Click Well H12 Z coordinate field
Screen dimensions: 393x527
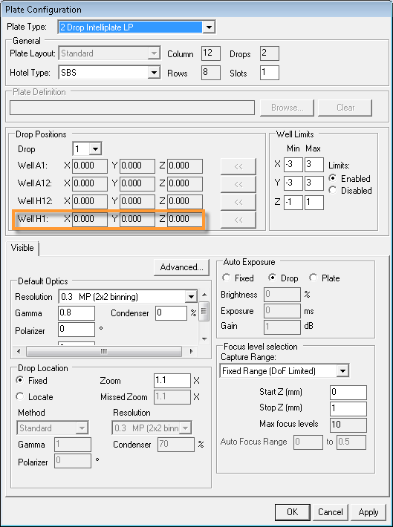click(x=185, y=201)
